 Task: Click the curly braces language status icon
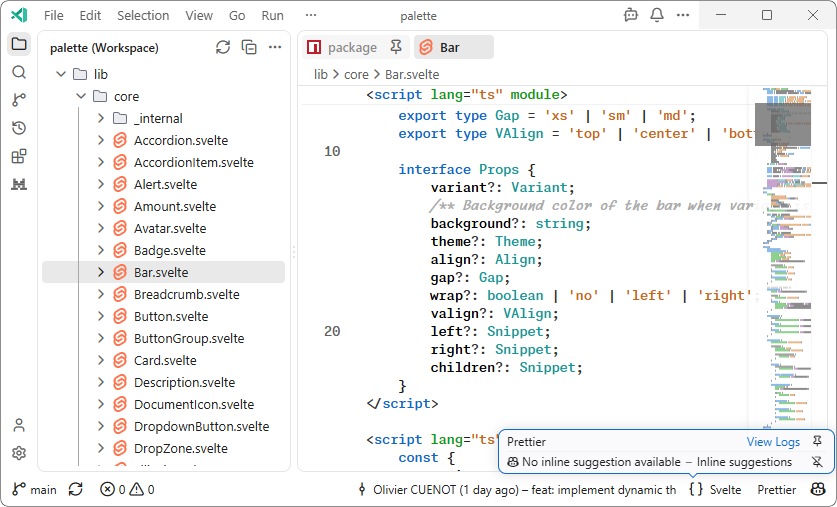tap(696, 489)
